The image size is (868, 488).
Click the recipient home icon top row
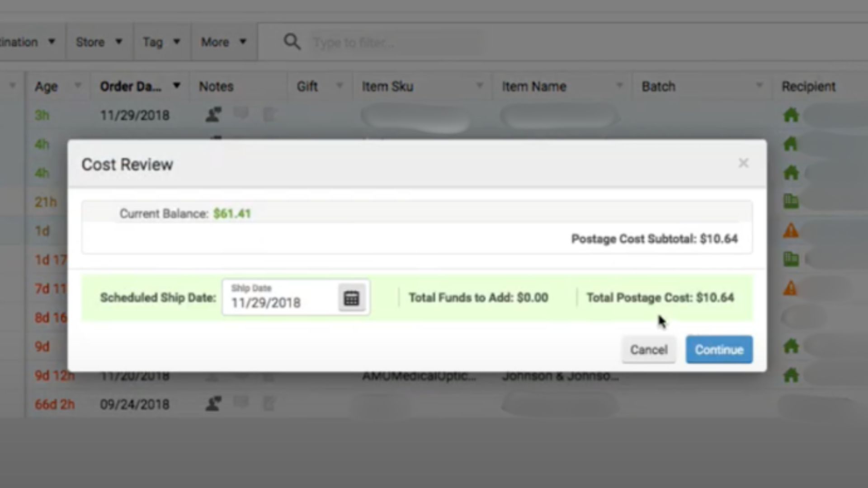(791, 114)
